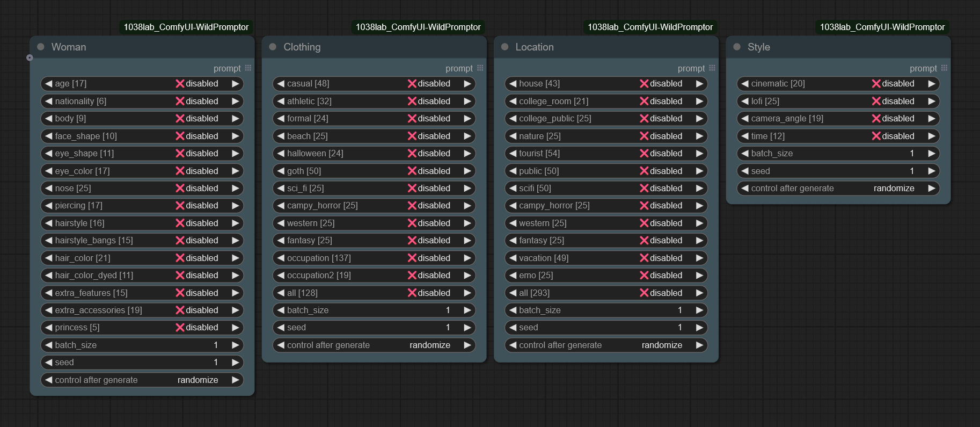Click the Woman node title bar

pyautogui.click(x=142, y=47)
